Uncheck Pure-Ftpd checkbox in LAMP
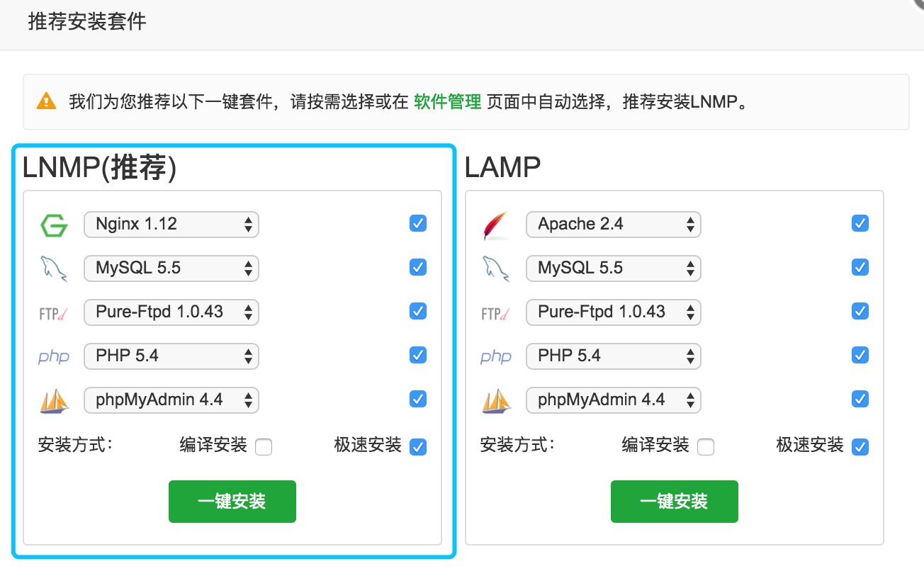The width and height of the screenshot is (924, 588). [860, 311]
